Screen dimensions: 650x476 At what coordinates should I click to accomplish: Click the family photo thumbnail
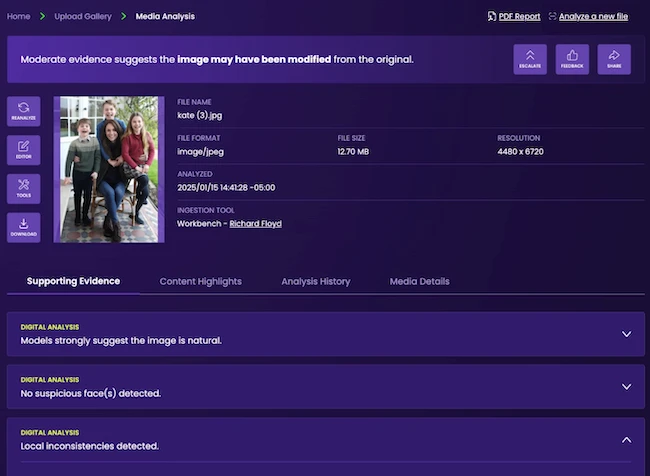(x=109, y=170)
